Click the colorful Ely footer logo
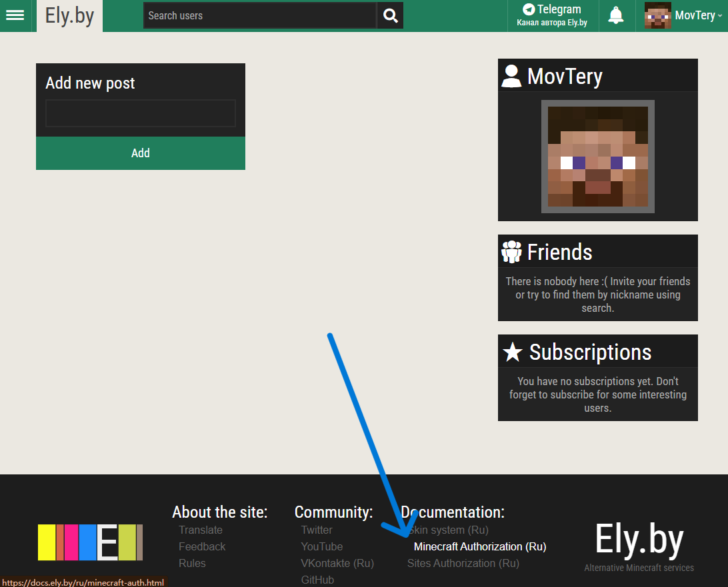Image resolution: width=728 pixels, height=587 pixels. tap(90, 542)
